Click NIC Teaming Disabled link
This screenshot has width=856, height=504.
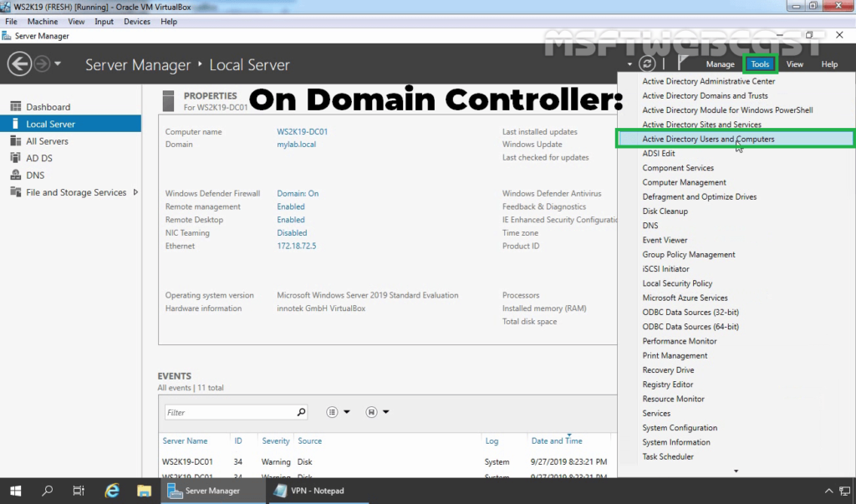(292, 232)
